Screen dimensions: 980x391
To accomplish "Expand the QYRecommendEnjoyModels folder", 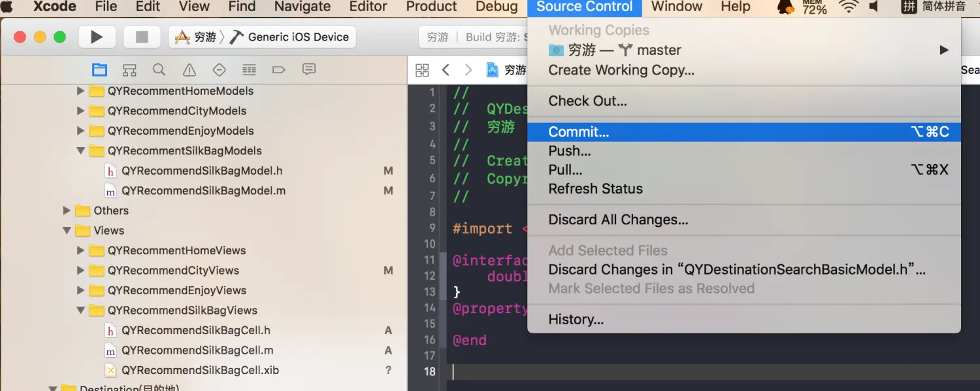I will click(80, 131).
